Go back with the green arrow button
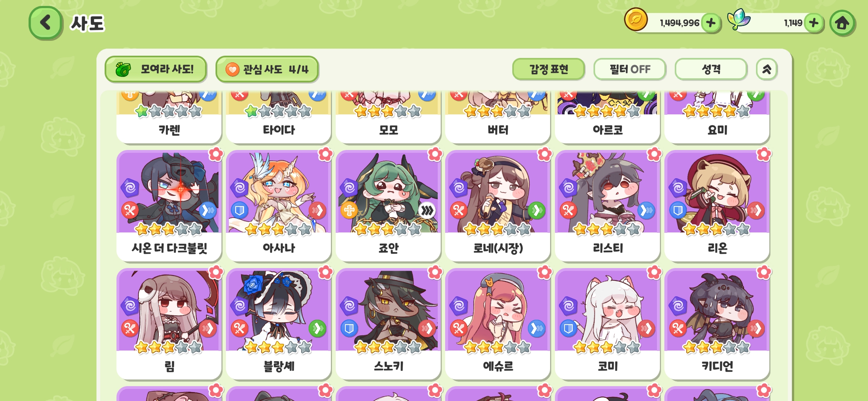The height and width of the screenshot is (401, 868). 45,23
